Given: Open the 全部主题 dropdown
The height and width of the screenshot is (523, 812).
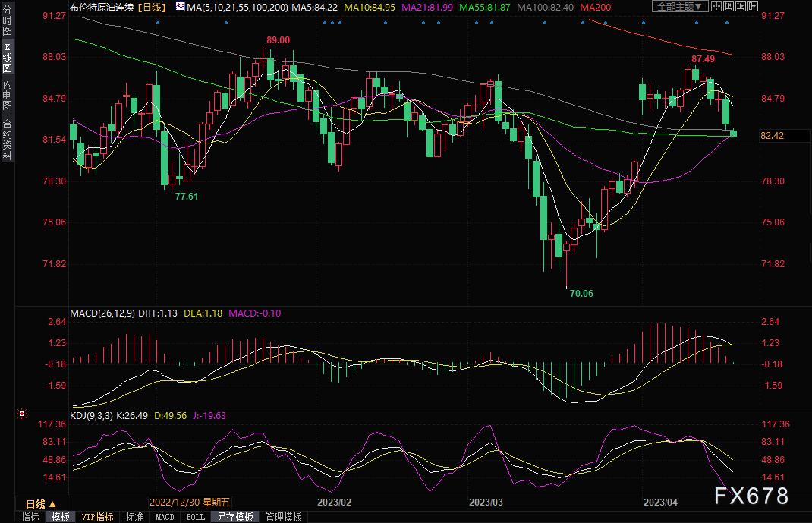Looking at the screenshot, I should pos(680,6).
